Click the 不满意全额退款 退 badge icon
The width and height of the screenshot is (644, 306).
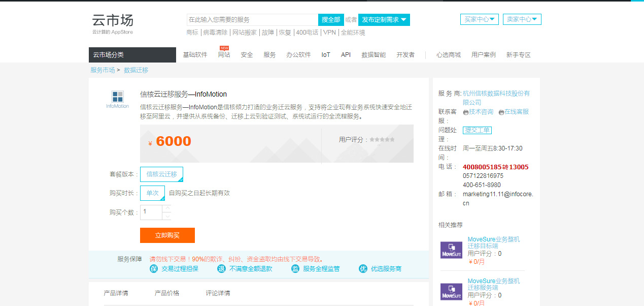[x=221, y=268]
